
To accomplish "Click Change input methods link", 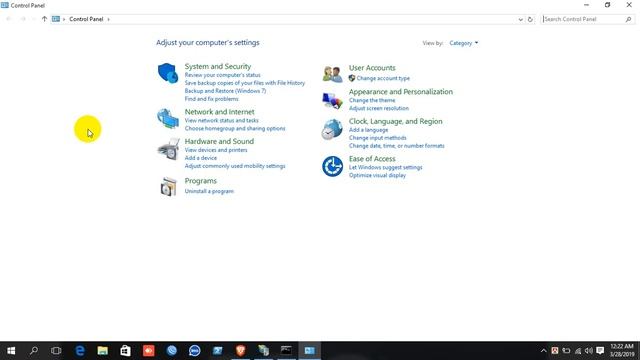I will (378, 138).
